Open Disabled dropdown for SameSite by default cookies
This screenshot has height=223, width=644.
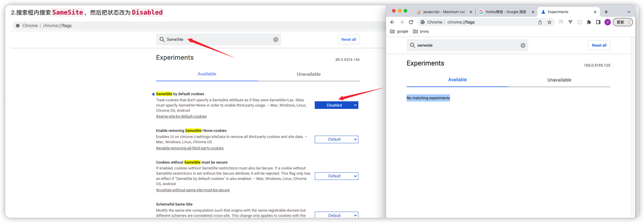coord(336,105)
